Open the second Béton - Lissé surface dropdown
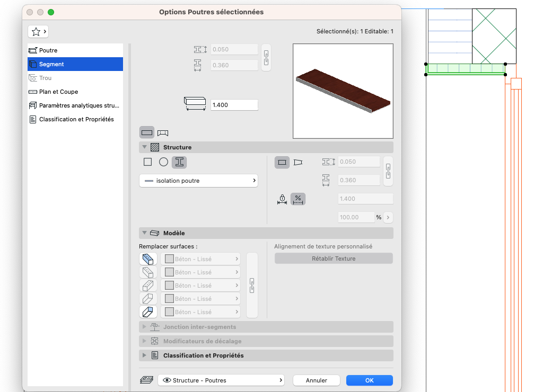Viewport: 534px width, 392px height. tap(200, 272)
